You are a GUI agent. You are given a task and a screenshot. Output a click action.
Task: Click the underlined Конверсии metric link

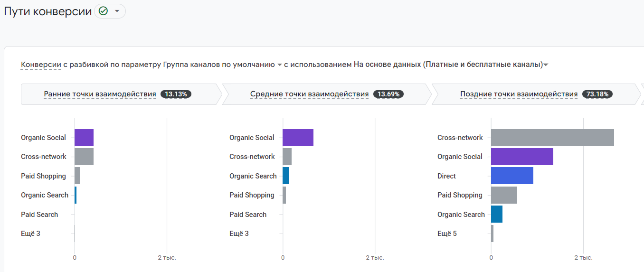[x=41, y=65]
